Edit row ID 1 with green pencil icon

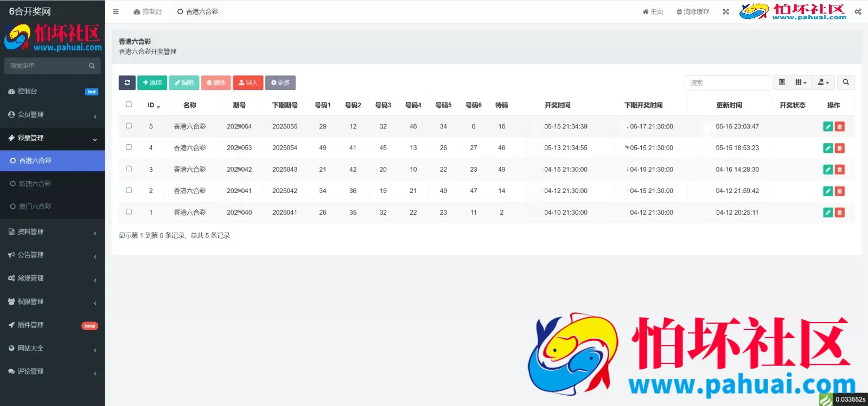[828, 212]
